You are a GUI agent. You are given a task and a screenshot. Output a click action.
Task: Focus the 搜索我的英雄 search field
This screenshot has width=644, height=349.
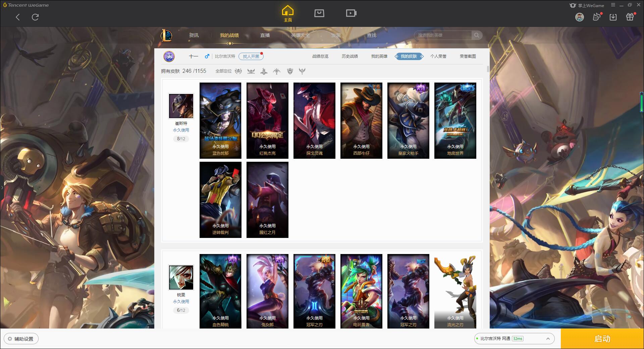point(443,35)
